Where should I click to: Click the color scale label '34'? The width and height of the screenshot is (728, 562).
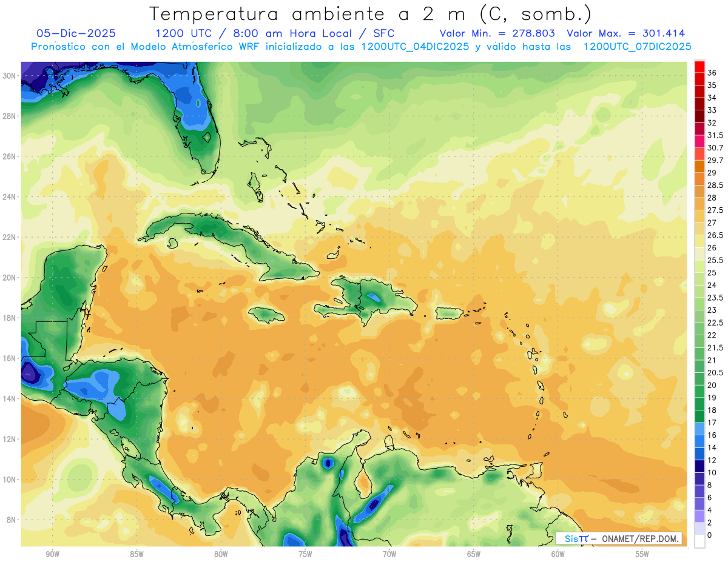point(712,98)
